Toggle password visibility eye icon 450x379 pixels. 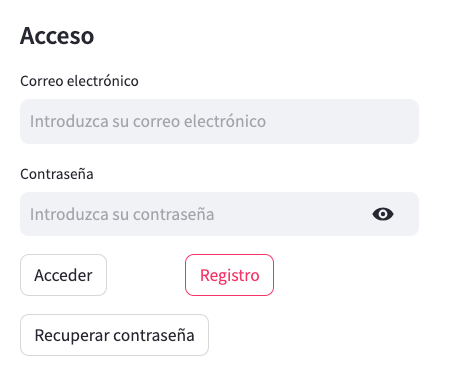click(383, 214)
